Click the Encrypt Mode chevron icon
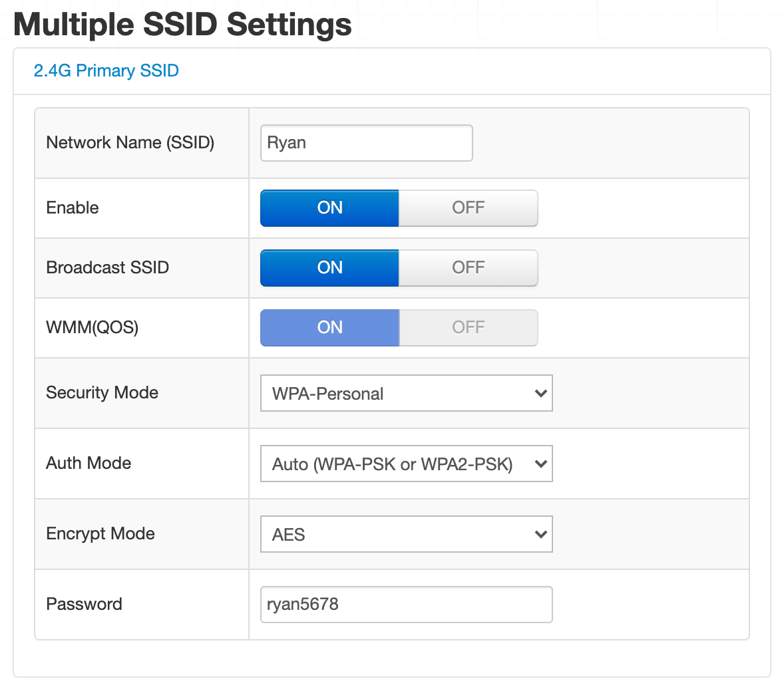Image resolution: width=784 pixels, height=693 pixels. [x=540, y=534]
